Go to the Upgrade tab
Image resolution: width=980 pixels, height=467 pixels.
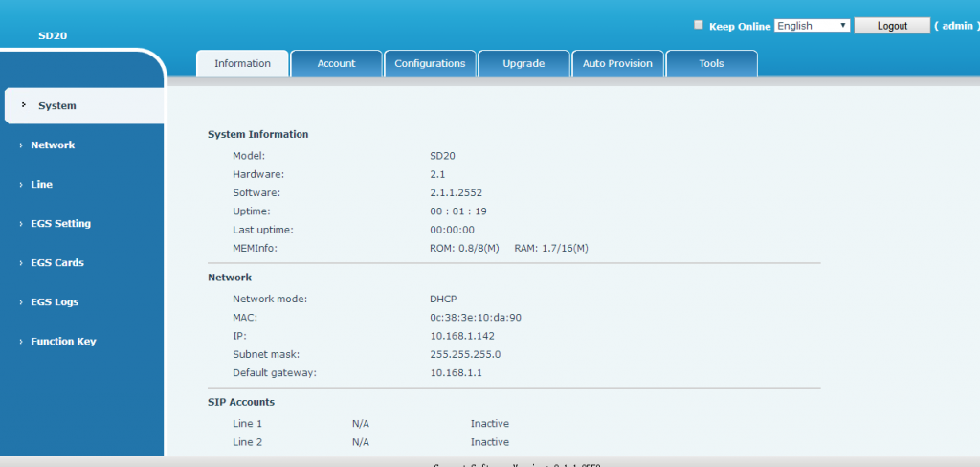pos(523,64)
